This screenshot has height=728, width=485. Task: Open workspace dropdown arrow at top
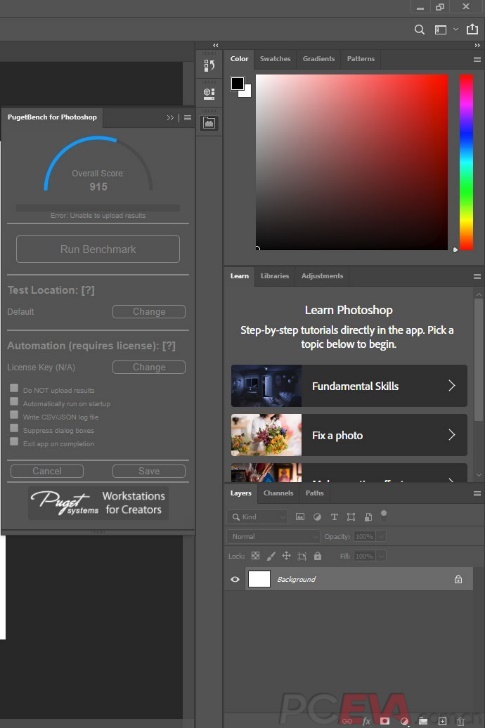click(456, 29)
